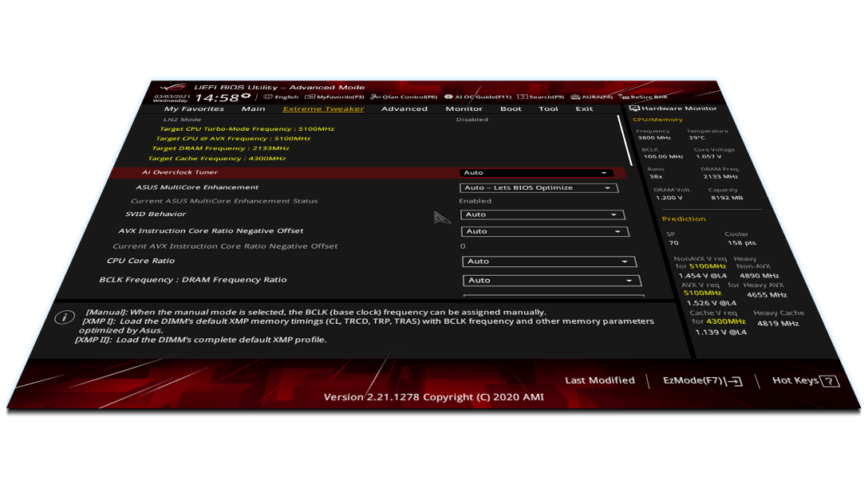The image size is (868, 488).
Task: Open AI OC Guide(F11)
Action: point(478,96)
